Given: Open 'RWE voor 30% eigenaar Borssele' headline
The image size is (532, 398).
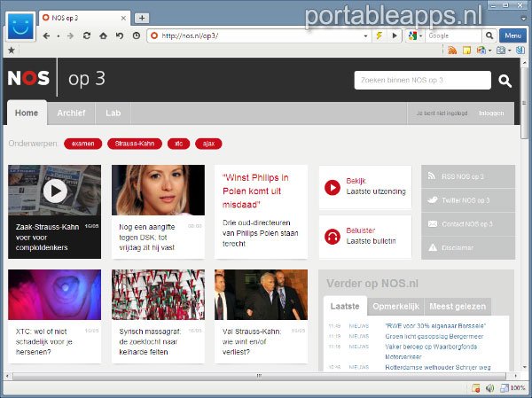Looking at the screenshot, I should [x=435, y=326].
